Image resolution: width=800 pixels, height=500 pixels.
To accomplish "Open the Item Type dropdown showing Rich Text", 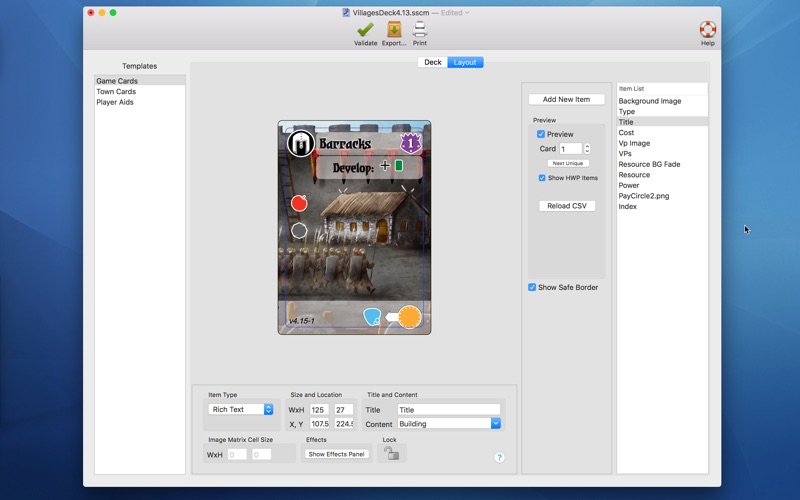I will 240,409.
